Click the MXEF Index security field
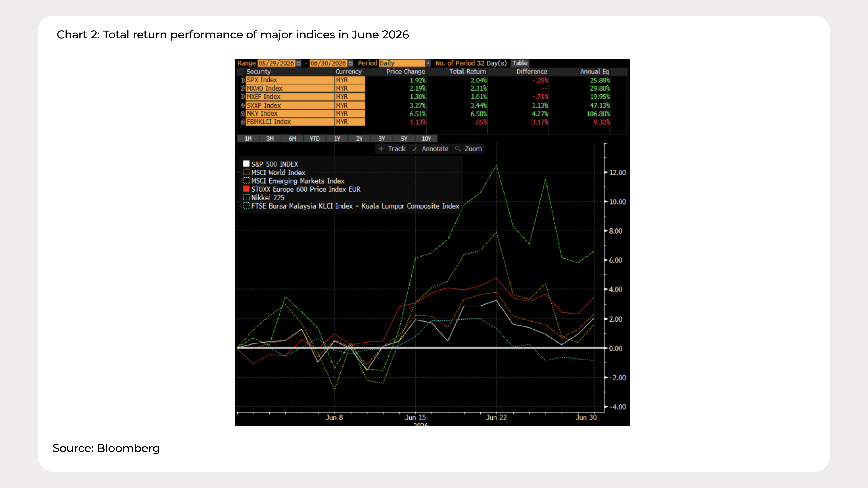The width and height of the screenshot is (868, 488). 290,97
